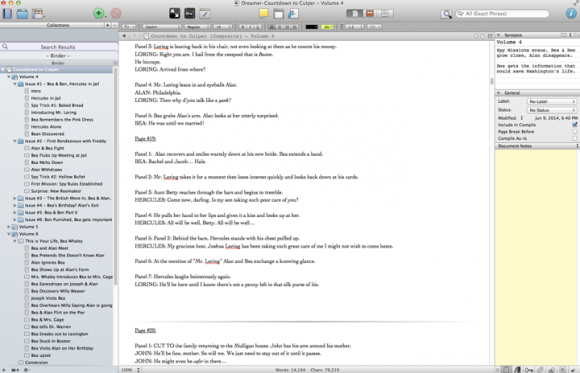Collapse the Synopsis section triangle
Image resolution: width=580 pixels, height=373 pixels.
(x=498, y=35)
